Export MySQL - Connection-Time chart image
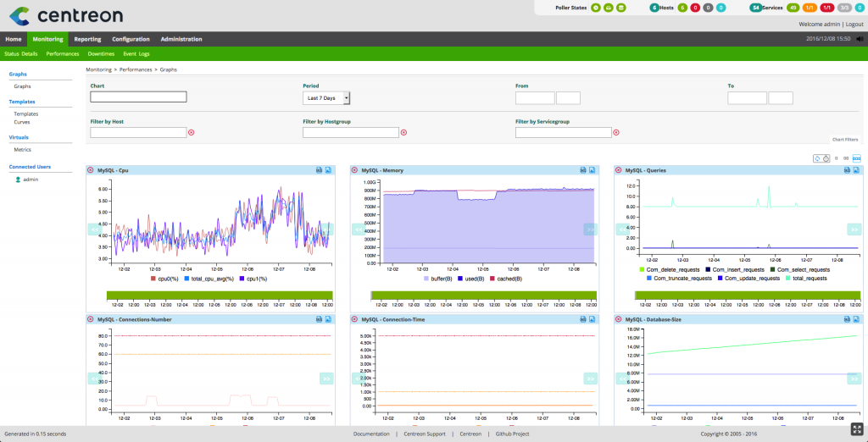This screenshot has width=868, height=442. pyautogui.click(x=593, y=319)
